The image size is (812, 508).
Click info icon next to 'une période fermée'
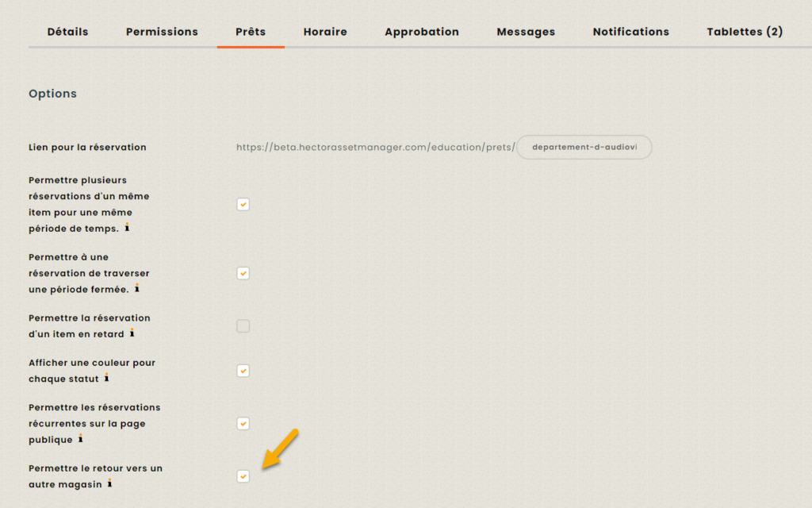tap(136, 288)
